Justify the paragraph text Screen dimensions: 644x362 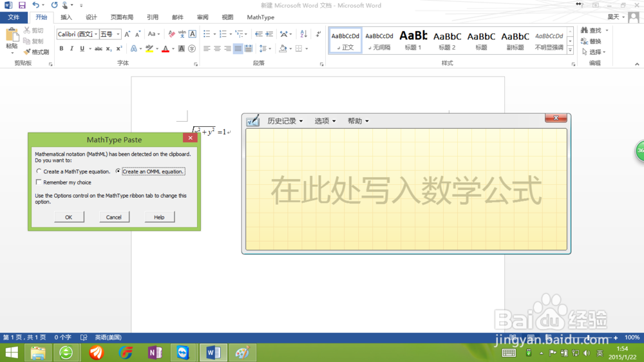[238, 48]
